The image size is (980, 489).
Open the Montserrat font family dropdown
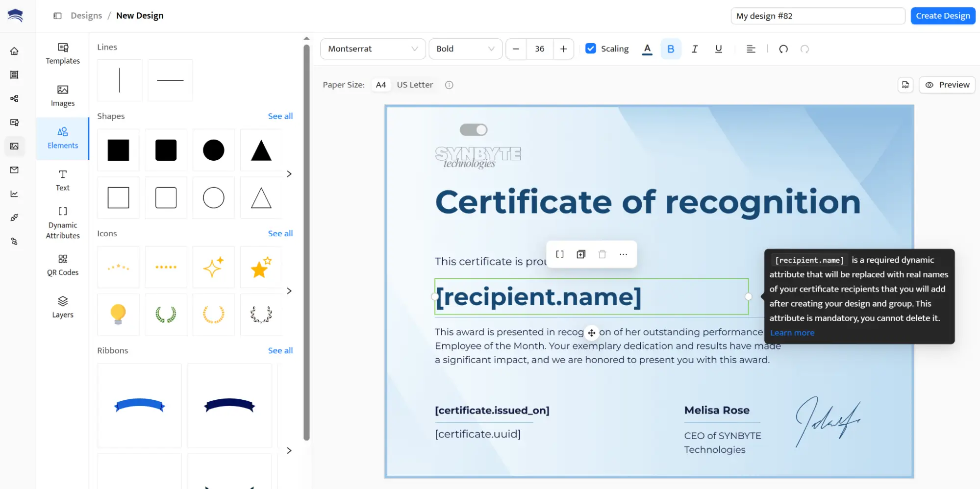pyautogui.click(x=373, y=49)
